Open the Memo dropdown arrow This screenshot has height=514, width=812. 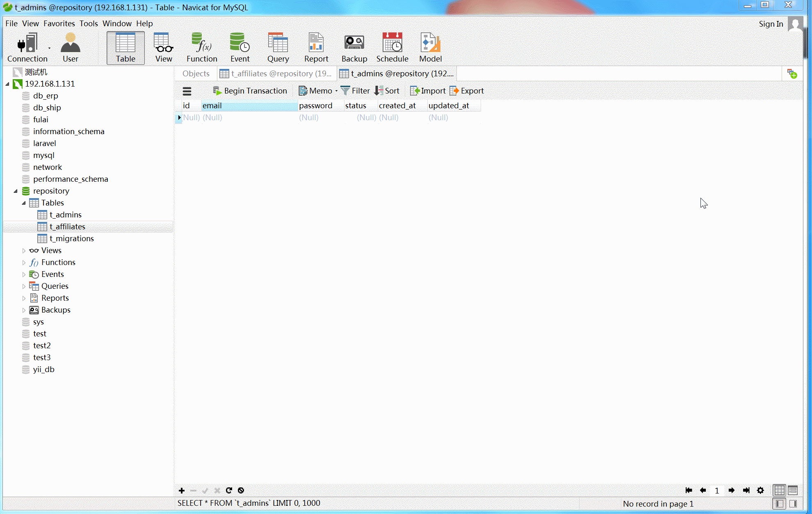336,91
